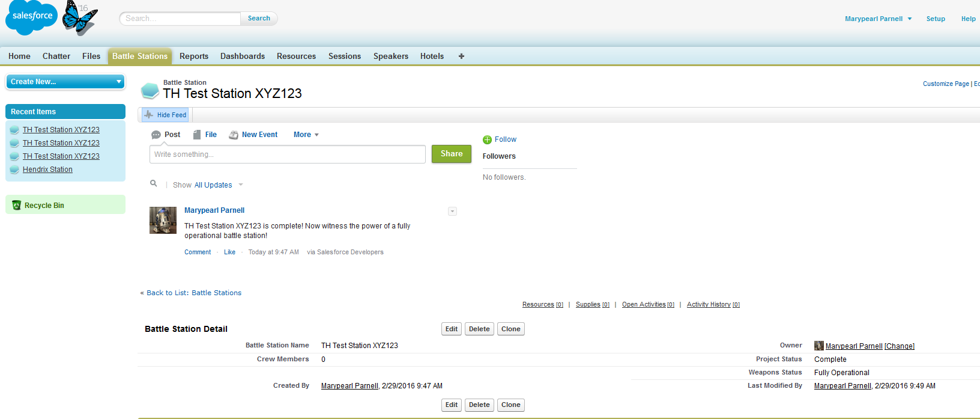Viewport: 980px width, 419px height.
Task: Click the bottom Delete button
Action: click(479, 405)
